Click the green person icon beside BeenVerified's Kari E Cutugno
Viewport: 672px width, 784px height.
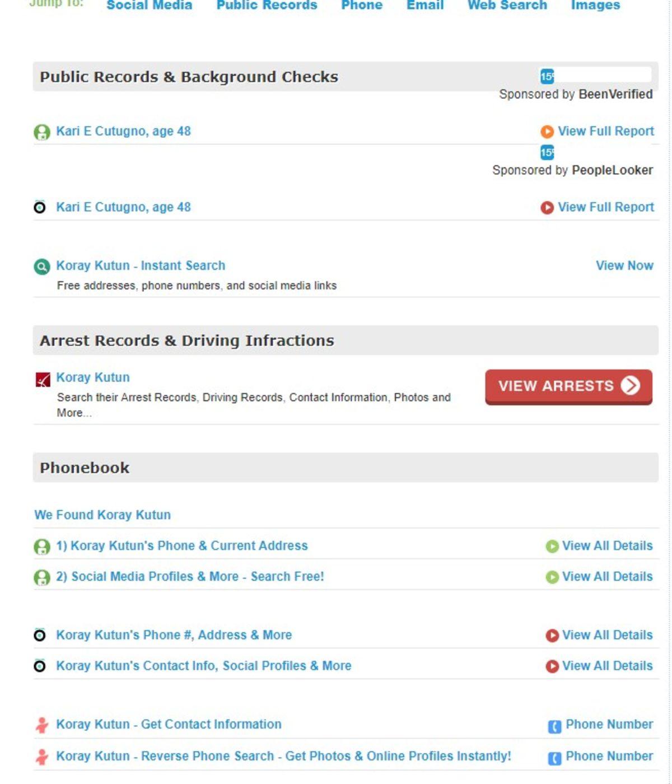[42, 132]
